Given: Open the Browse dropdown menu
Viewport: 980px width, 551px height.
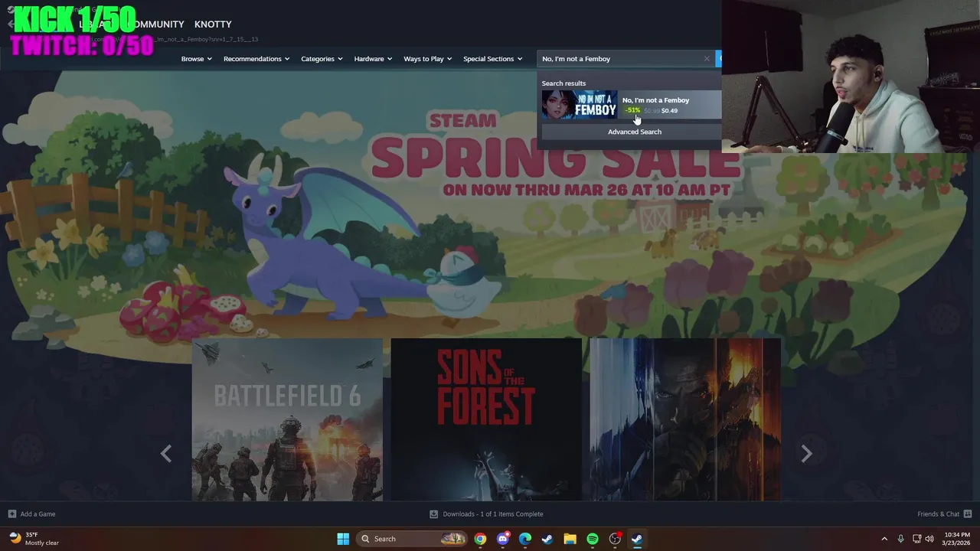Looking at the screenshot, I should (196, 59).
